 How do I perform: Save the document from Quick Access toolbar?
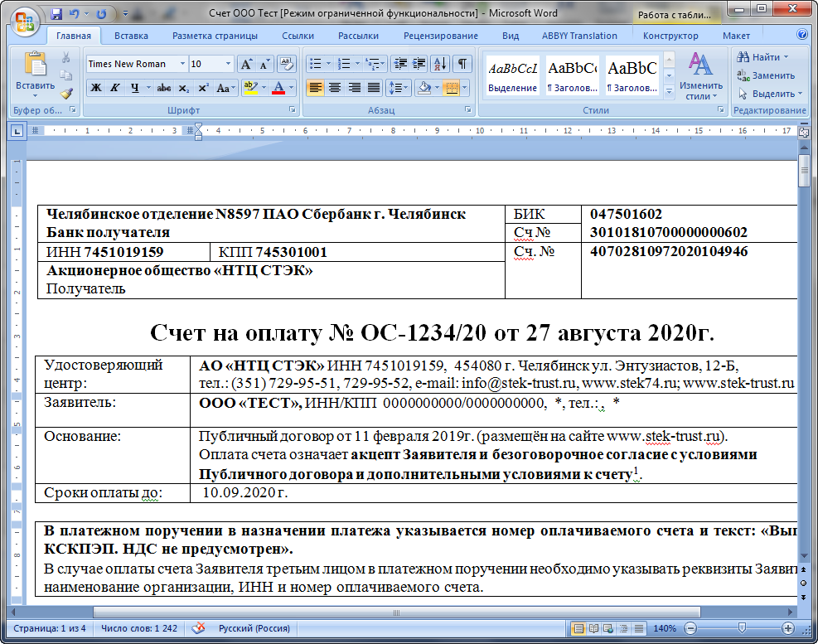(56, 14)
